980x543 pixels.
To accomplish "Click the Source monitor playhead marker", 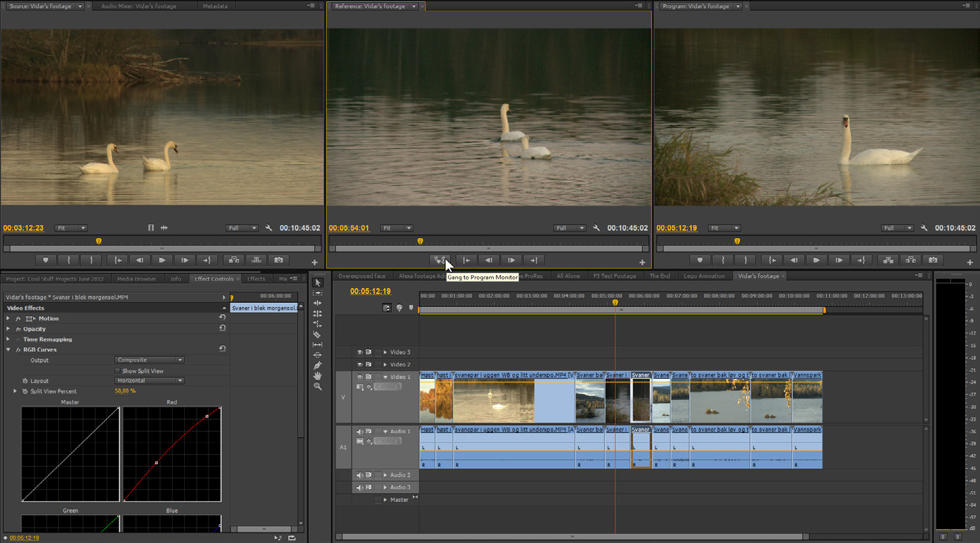I will click(98, 241).
